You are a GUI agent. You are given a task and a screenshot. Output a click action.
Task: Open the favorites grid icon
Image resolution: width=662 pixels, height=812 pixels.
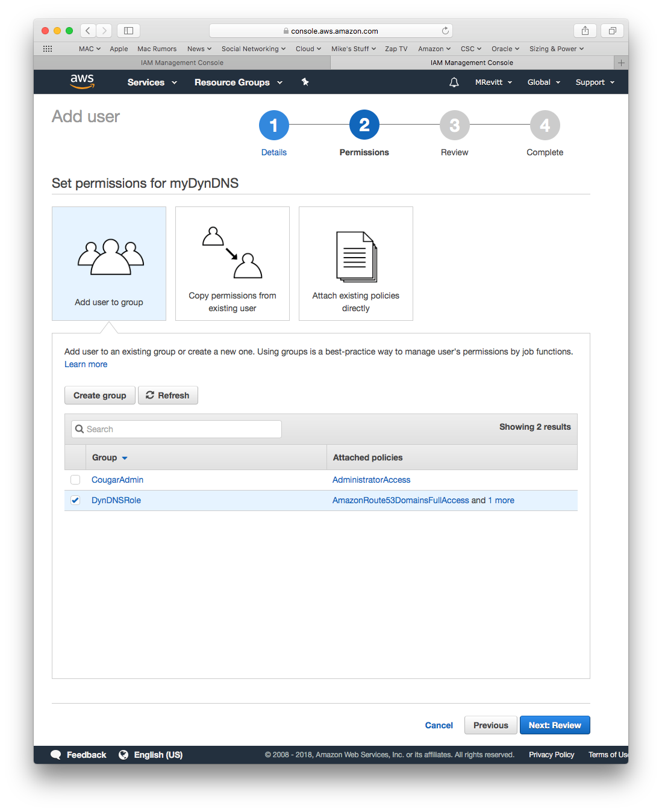(x=48, y=49)
